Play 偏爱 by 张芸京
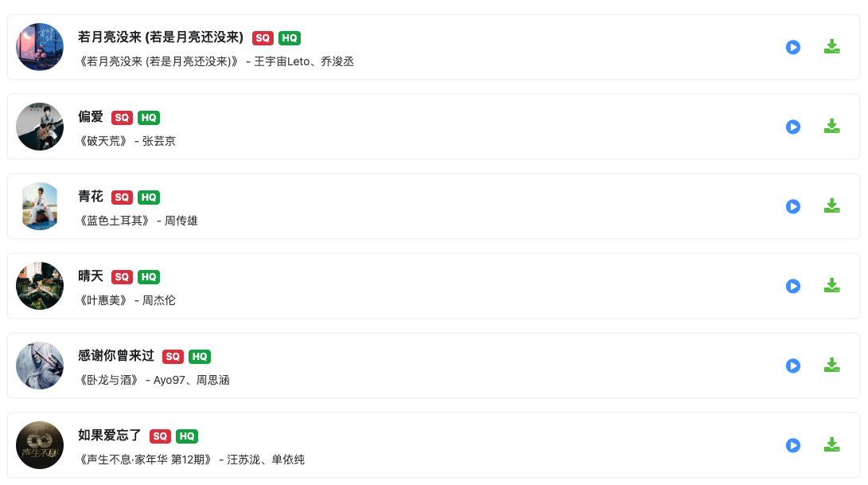Screen dimensions: 868x485 (x=792, y=127)
